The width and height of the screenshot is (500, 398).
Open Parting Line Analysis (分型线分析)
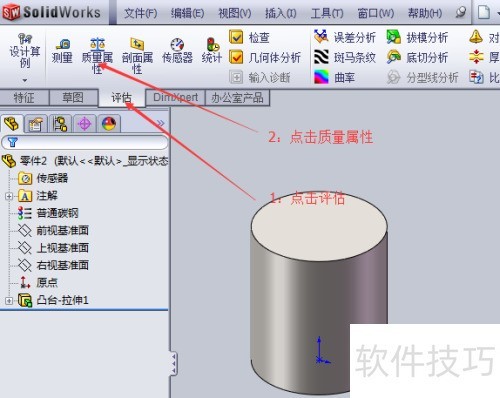tap(422, 77)
